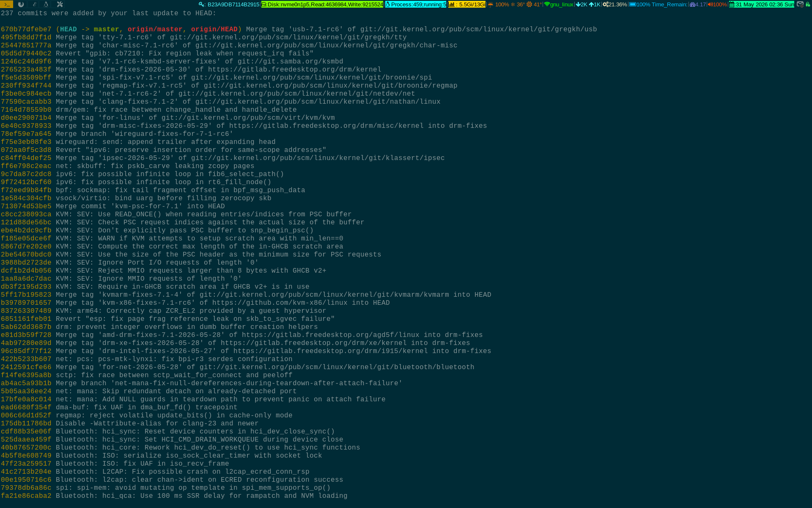Open the wrench tools workspace
Screen dimensions: 812x508
(60, 4)
